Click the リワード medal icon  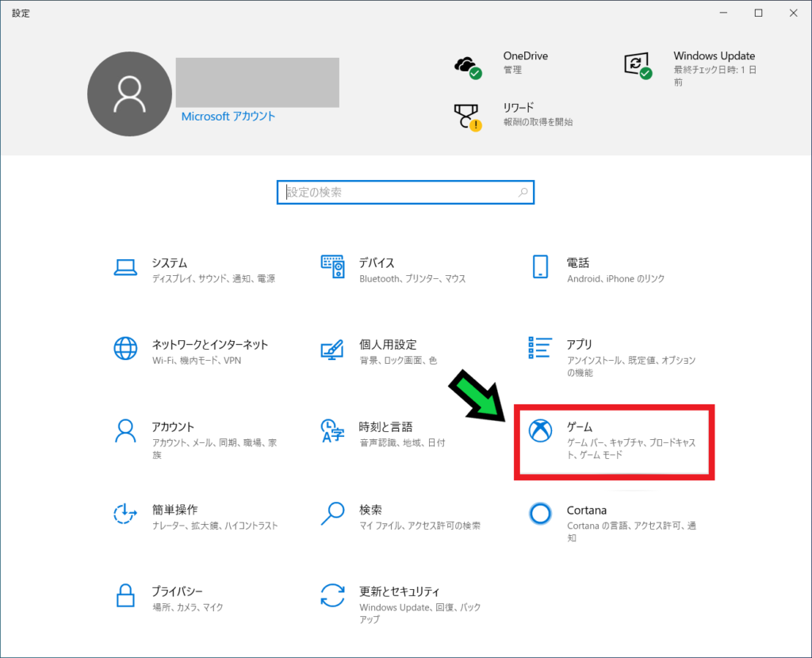(x=468, y=117)
